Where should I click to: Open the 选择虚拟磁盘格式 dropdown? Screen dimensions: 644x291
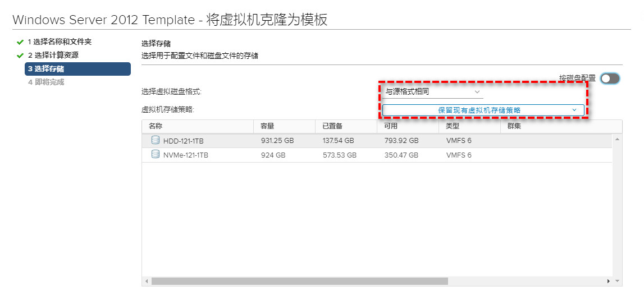coord(432,91)
